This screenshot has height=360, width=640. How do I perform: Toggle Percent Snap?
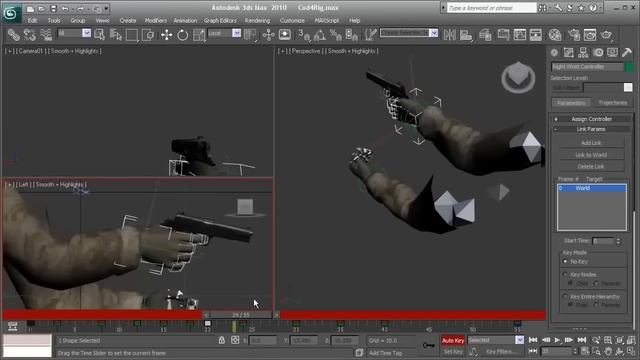click(336, 35)
